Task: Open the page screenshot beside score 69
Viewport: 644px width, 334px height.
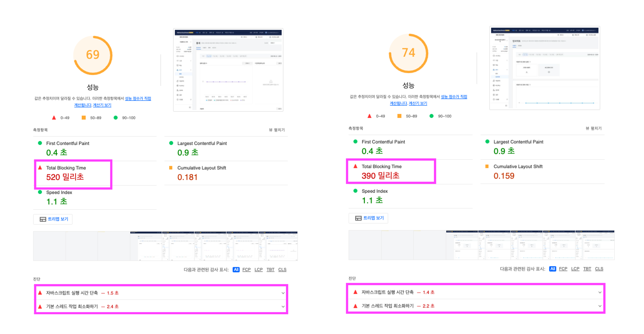Action: point(228,70)
